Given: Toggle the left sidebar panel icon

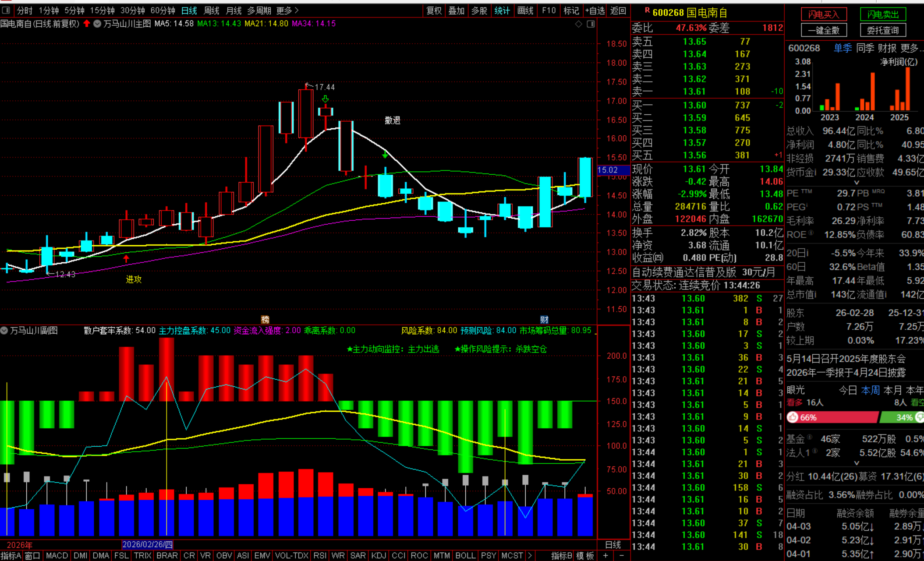Looking at the screenshot, I should click(x=6, y=10).
